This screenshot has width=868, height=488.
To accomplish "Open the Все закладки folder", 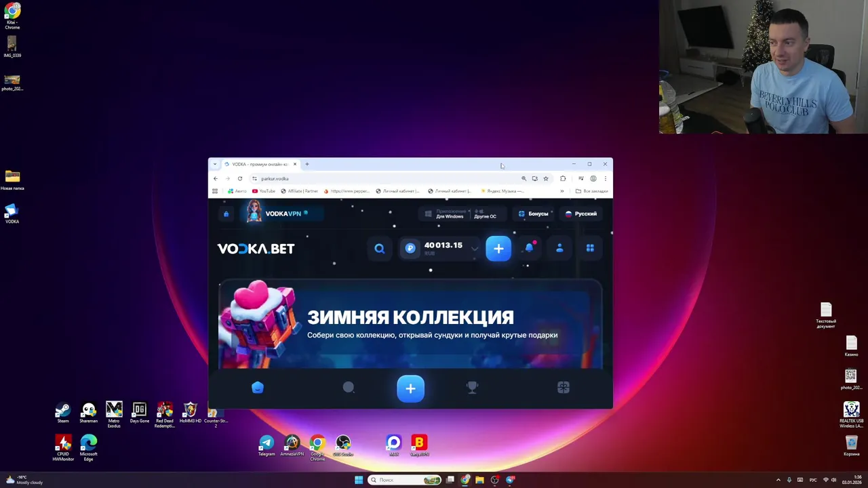I will [591, 191].
